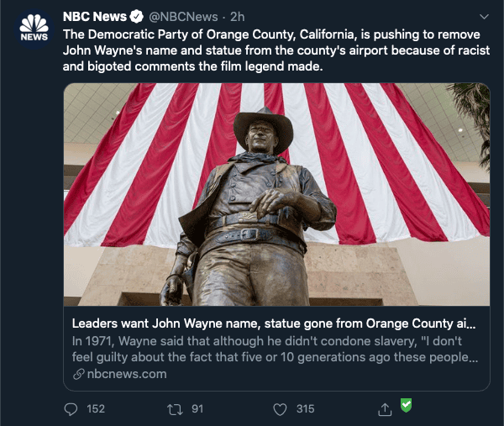This screenshot has height=426, width=504.
Task: Click the tweet text about Orange County
Action: pos(276,50)
